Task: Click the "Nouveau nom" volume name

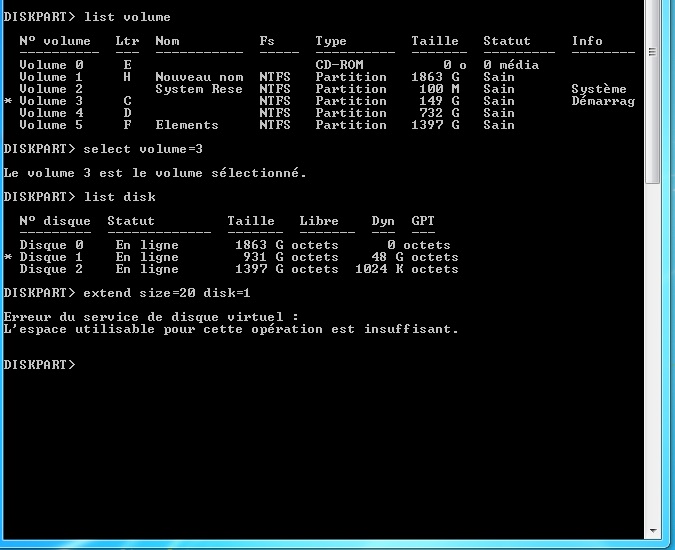Action: click(x=199, y=77)
